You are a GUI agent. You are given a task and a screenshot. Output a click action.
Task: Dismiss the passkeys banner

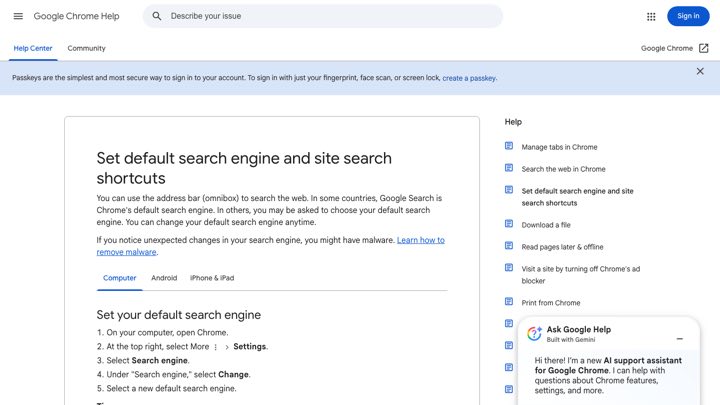[x=700, y=71]
